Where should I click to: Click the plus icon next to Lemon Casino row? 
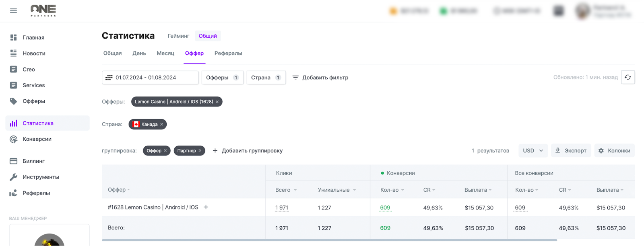click(206, 207)
